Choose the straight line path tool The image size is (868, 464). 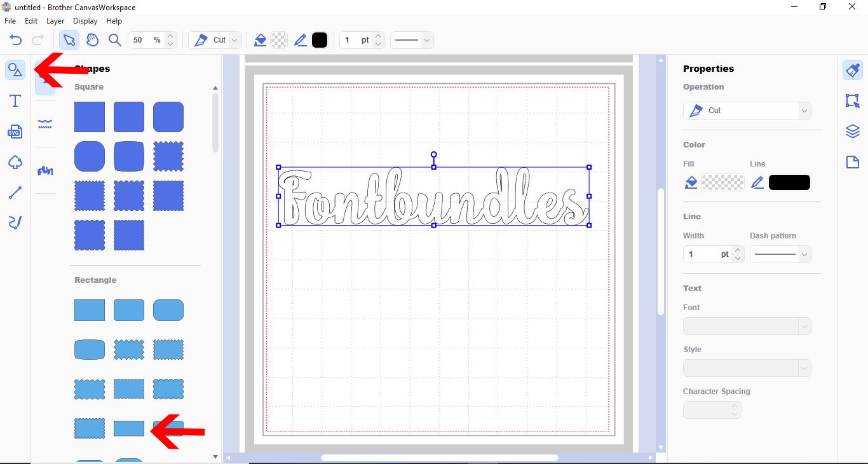[x=15, y=193]
